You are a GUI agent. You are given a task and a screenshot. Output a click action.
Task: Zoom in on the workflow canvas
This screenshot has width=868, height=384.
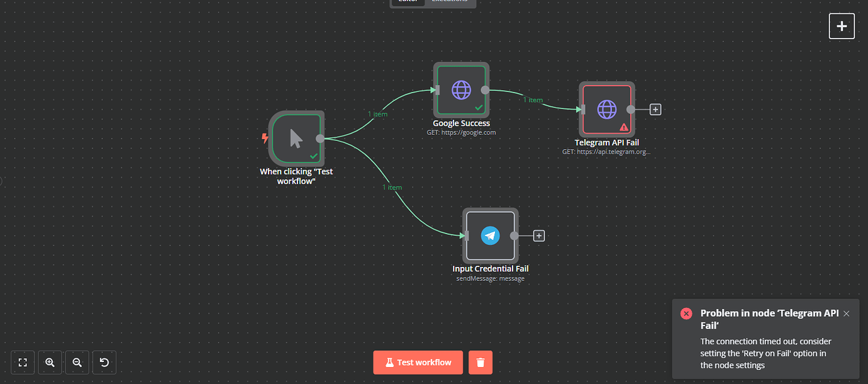pyautogui.click(x=50, y=362)
